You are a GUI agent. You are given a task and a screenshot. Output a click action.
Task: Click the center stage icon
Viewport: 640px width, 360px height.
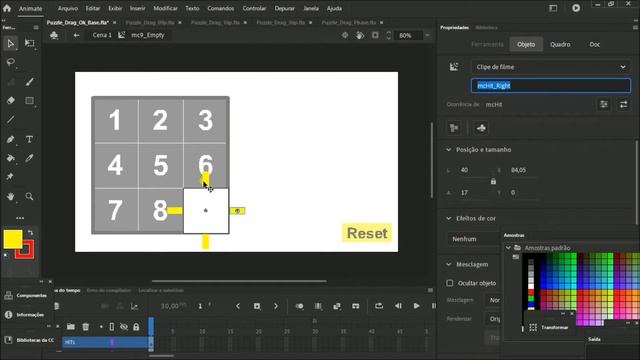(345, 36)
